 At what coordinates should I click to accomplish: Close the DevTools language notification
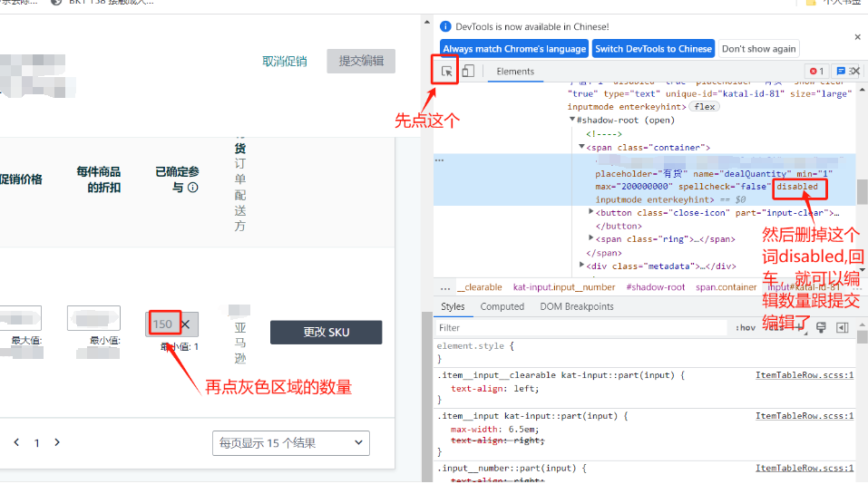(x=857, y=37)
